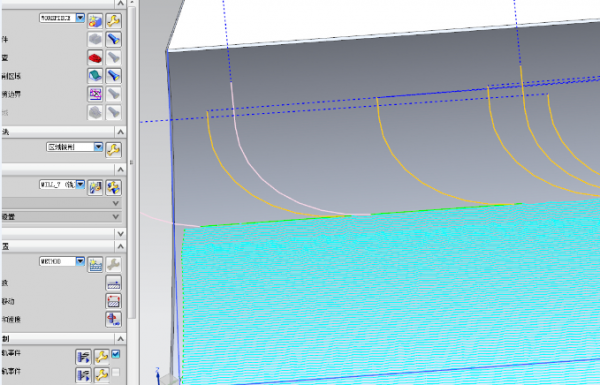Click the blue flashlight in the specify-part row

tap(114, 39)
